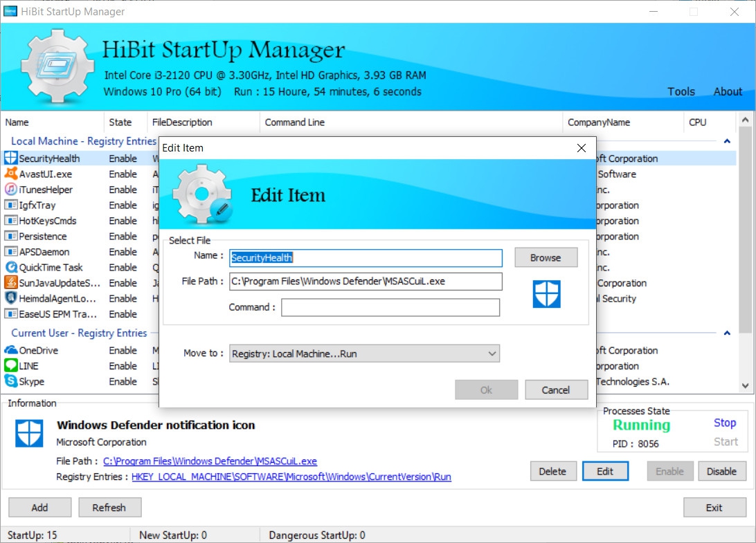Image resolution: width=756 pixels, height=543 pixels.
Task: Click the Skype icon in the list
Action: tap(10, 381)
